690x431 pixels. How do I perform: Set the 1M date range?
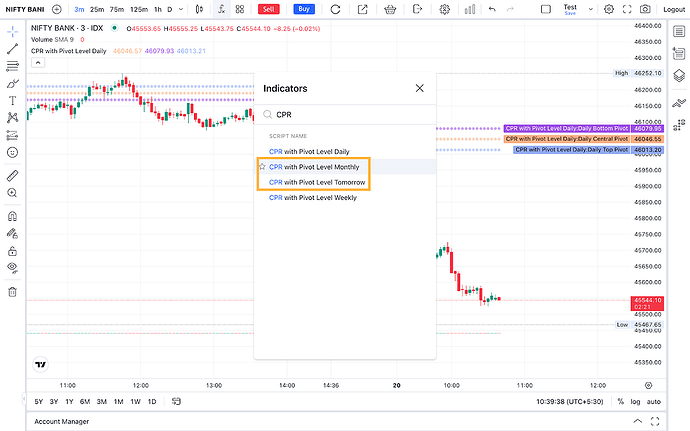pos(118,402)
